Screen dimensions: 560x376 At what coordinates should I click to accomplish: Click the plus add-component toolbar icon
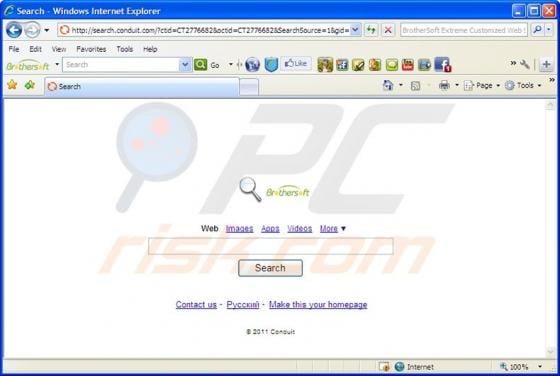[546, 65]
